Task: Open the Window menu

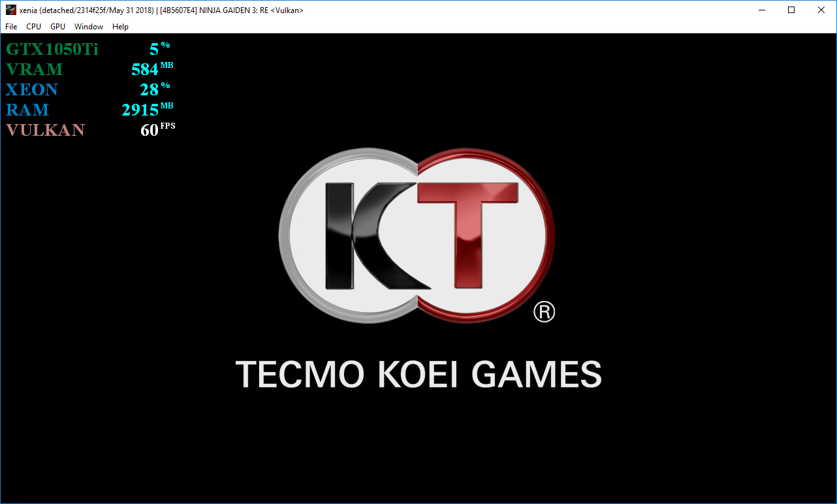Action: click(x=89, y=27)
